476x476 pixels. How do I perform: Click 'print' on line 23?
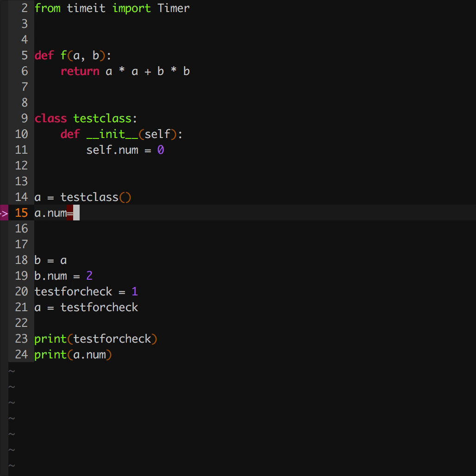(50, 339)
